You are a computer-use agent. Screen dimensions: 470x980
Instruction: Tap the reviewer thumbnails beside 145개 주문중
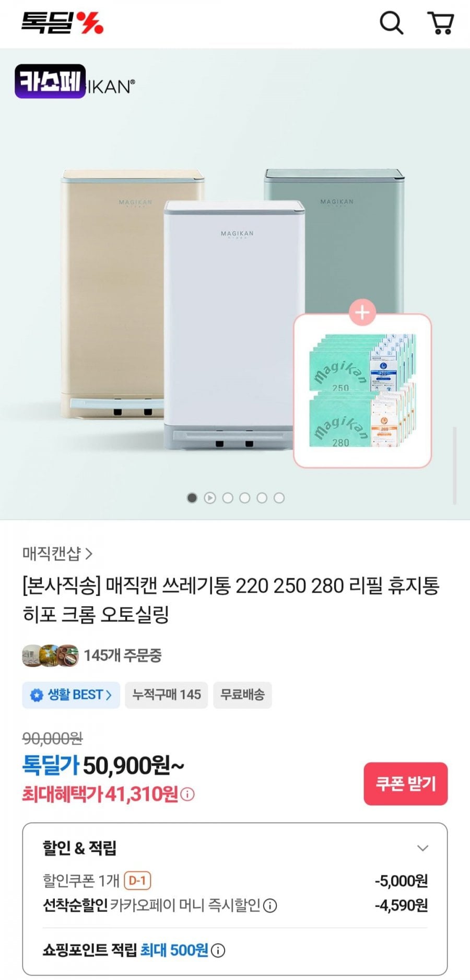point(50,656)
